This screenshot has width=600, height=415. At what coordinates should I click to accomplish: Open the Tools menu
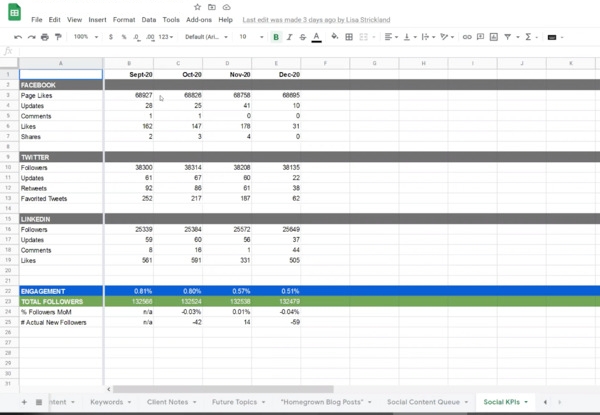click(x=171, y=20)
